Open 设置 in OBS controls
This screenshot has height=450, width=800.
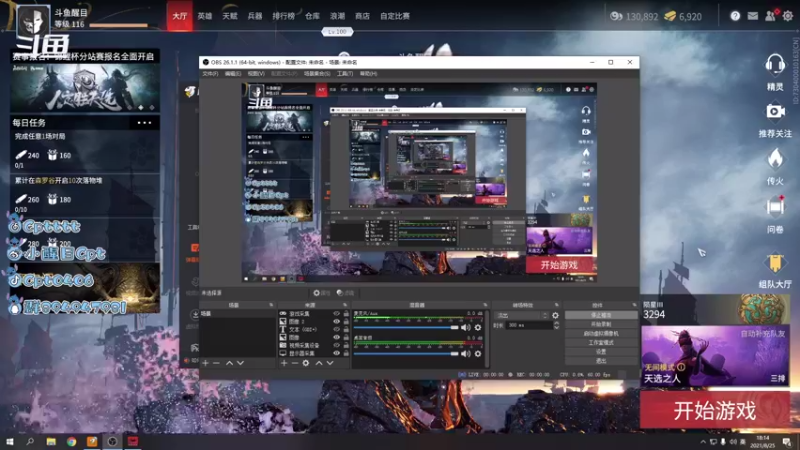click(601, 352)
